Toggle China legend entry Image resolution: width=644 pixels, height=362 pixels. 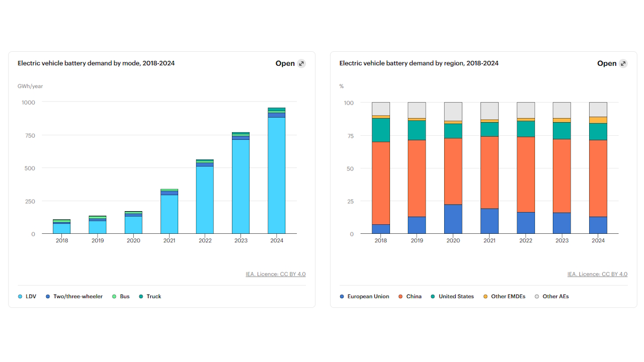410,297
